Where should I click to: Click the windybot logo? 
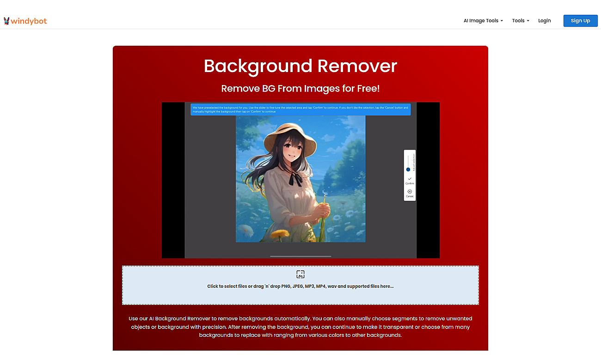point(25,21)
